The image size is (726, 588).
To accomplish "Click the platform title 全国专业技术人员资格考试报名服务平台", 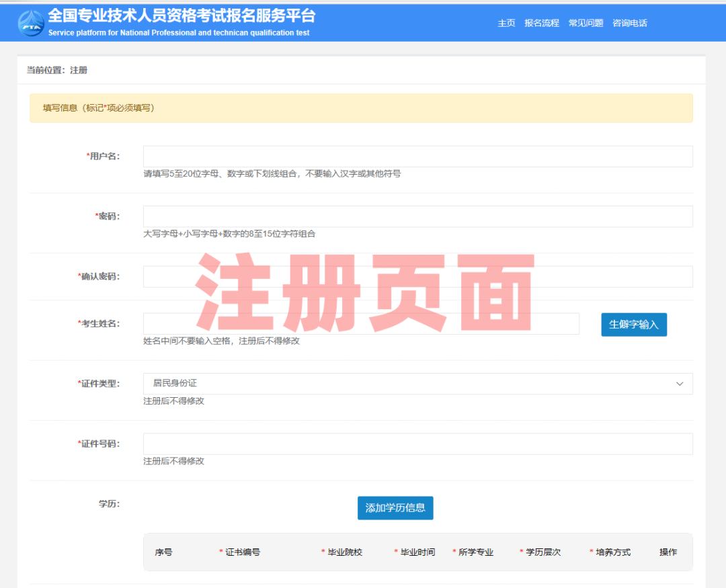I will coord(182,16).
